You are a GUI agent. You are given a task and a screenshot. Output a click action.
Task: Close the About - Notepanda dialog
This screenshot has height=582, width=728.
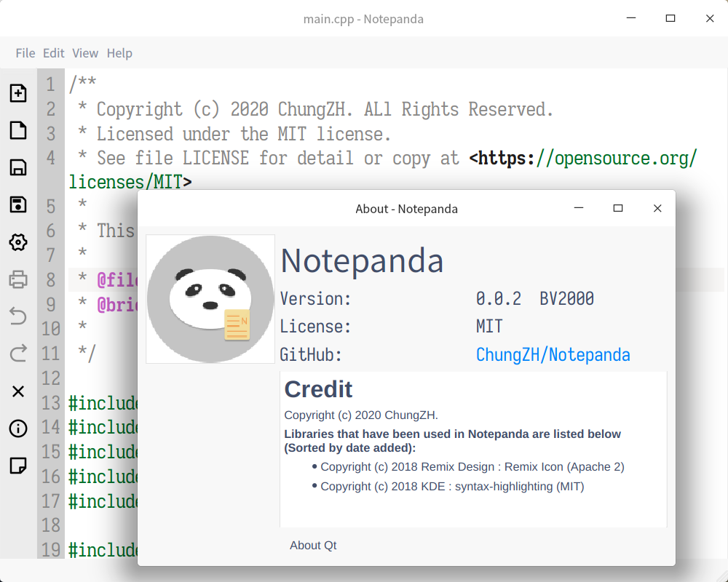657,209
